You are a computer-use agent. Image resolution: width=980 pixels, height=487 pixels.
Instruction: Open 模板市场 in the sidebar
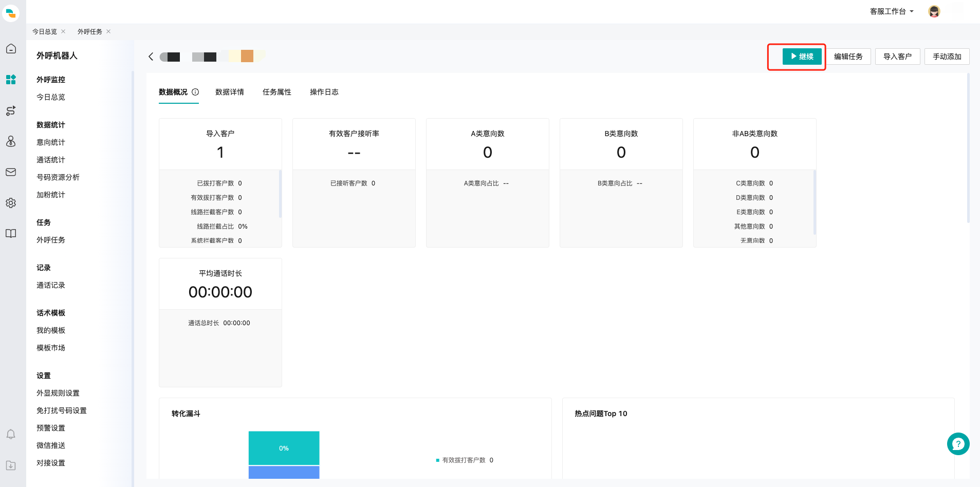(51, 348)
